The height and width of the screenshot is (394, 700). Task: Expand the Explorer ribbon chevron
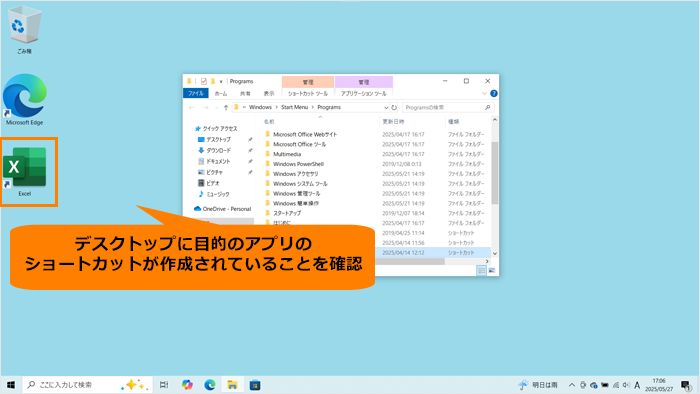pos(484,93)
